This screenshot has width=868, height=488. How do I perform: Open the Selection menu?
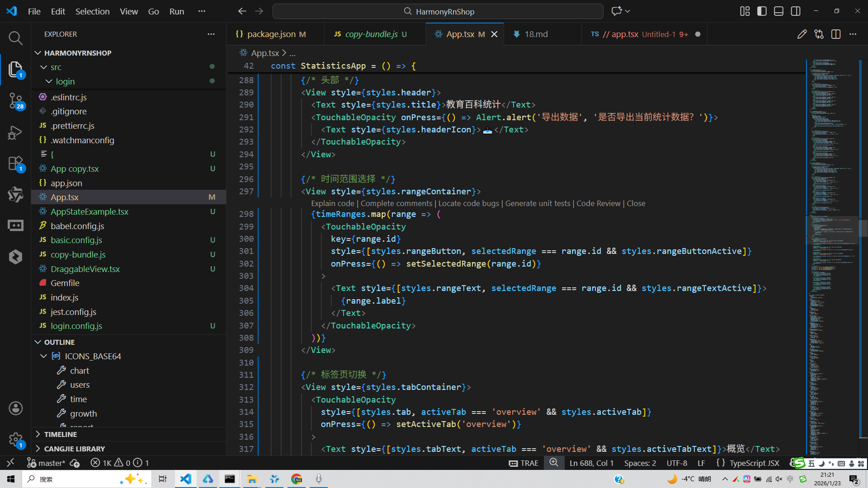click(92, 11)
